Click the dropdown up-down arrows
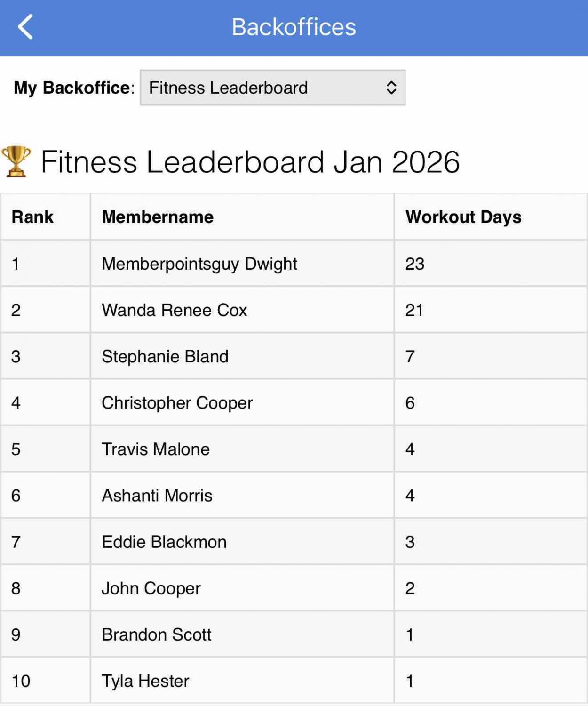Image resolution: width=588 pixels, height=706 pixels. pos(391,88)
